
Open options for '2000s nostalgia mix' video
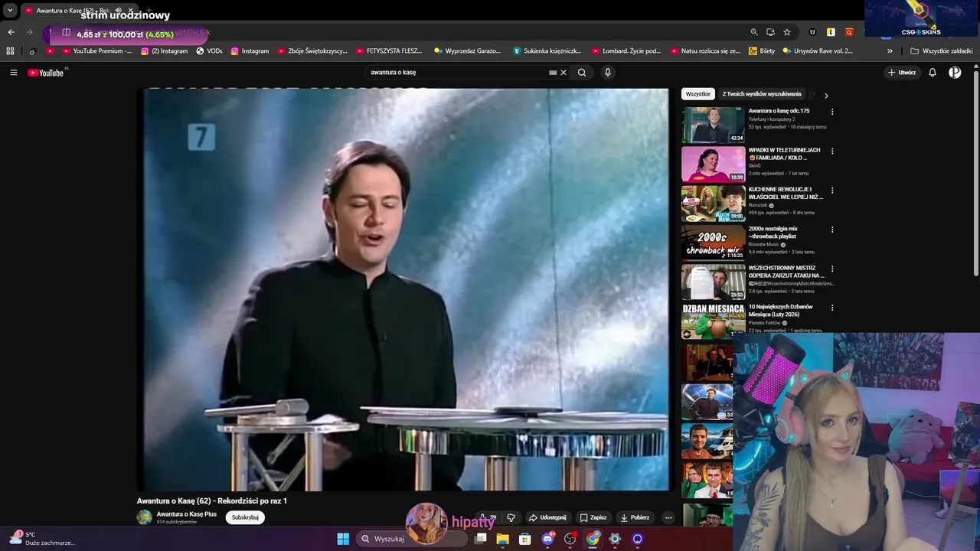tap(832, 230)
